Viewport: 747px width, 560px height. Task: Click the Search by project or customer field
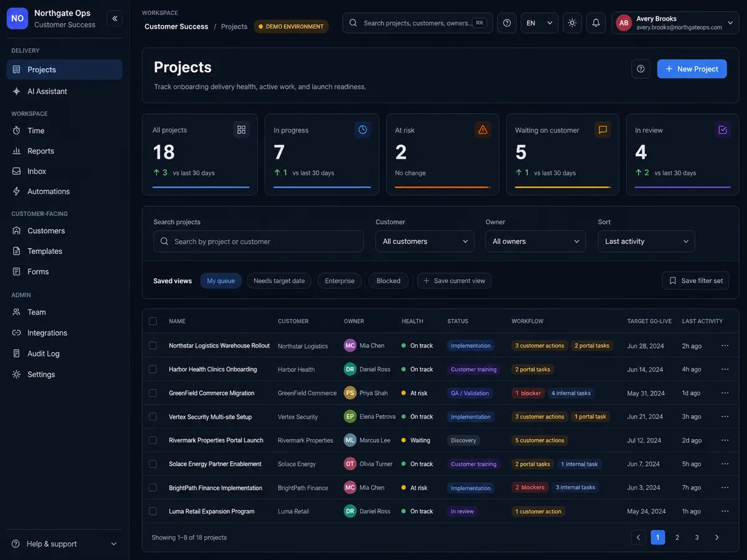tap(258, 241)
